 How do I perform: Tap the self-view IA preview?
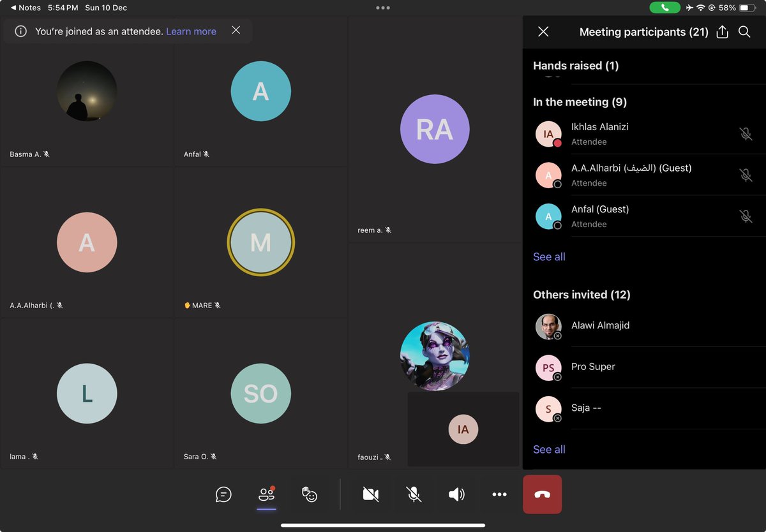463,429
